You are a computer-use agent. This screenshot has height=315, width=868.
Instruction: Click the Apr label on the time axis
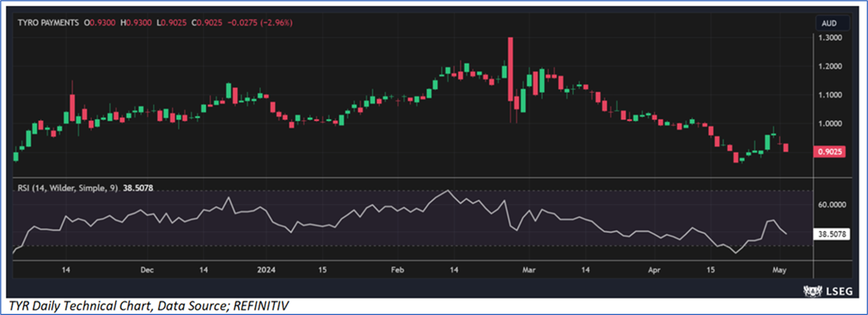point(654,270)
